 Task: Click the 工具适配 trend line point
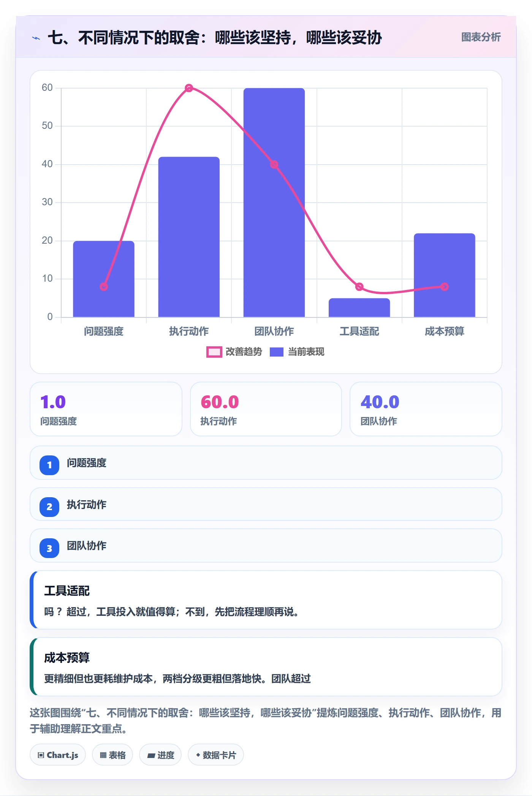pyautogui.click(x=359, y=287)
